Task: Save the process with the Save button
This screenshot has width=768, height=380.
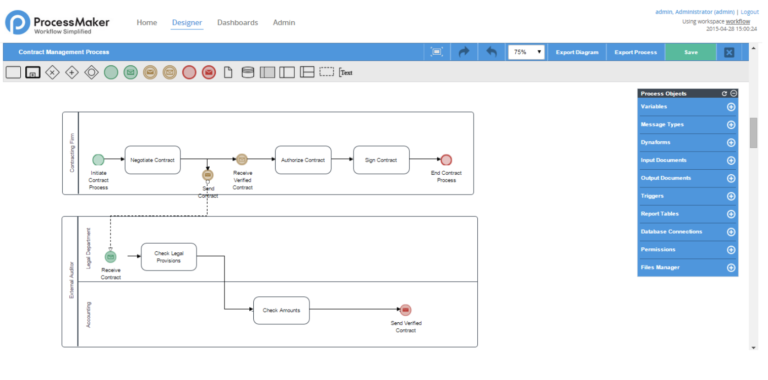Action: pyautogui.click(x=691, y=52)
